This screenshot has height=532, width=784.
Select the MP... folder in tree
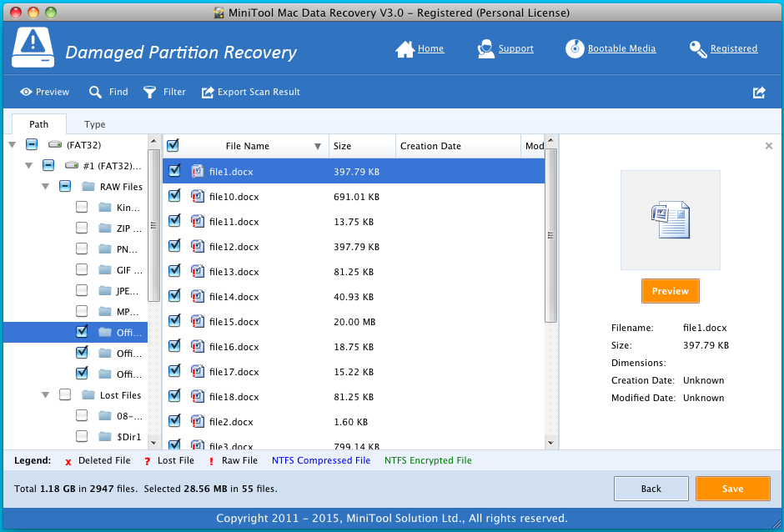point(128,312)
